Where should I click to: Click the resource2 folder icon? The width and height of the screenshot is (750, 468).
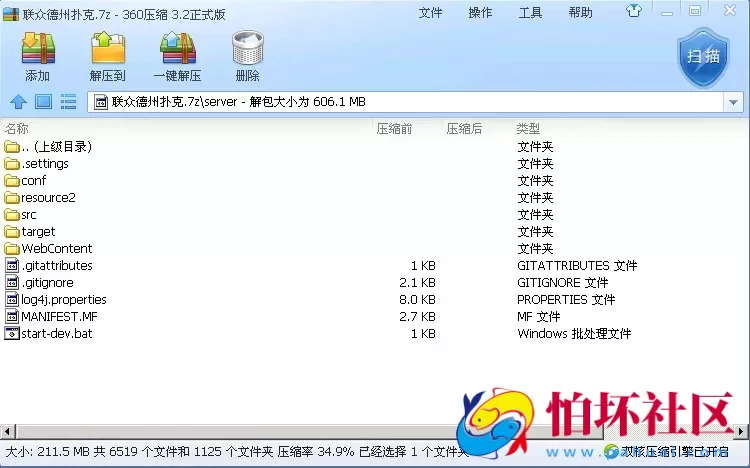(x=12, y=198)
